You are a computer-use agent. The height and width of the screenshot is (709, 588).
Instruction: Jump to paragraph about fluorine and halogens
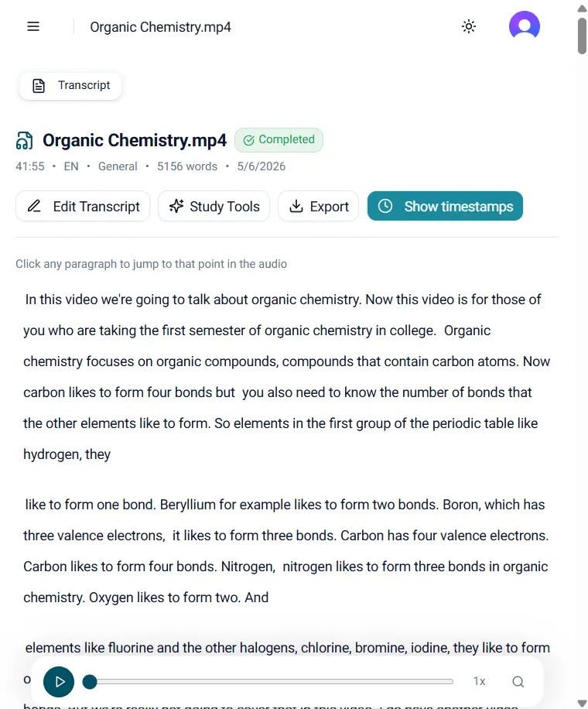click(x=287, y=648)
